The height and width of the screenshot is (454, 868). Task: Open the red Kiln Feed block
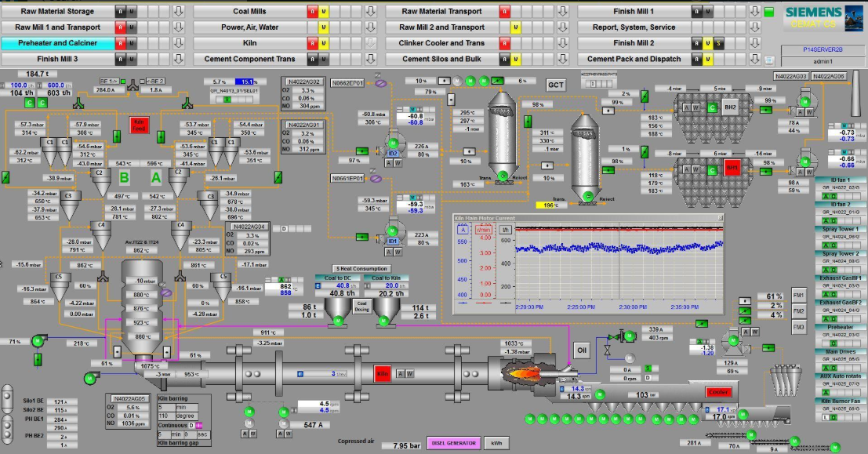[x=139, y=125]
